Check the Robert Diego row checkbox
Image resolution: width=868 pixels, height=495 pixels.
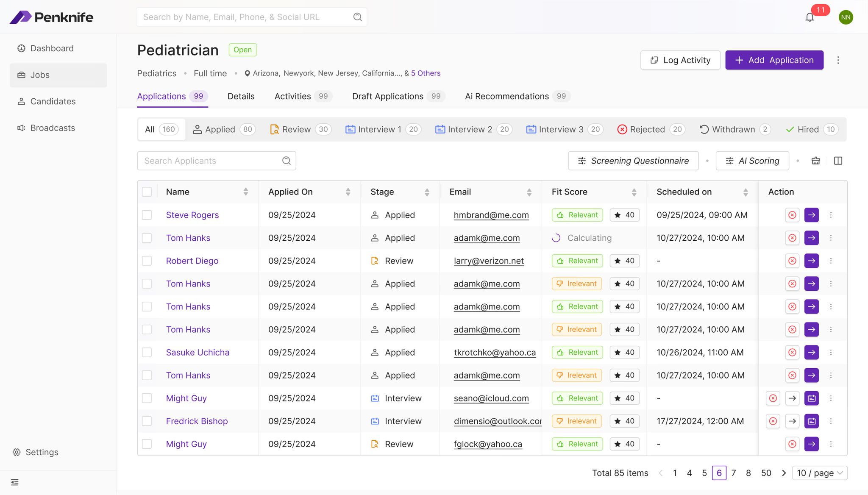[x=147, y=261]
